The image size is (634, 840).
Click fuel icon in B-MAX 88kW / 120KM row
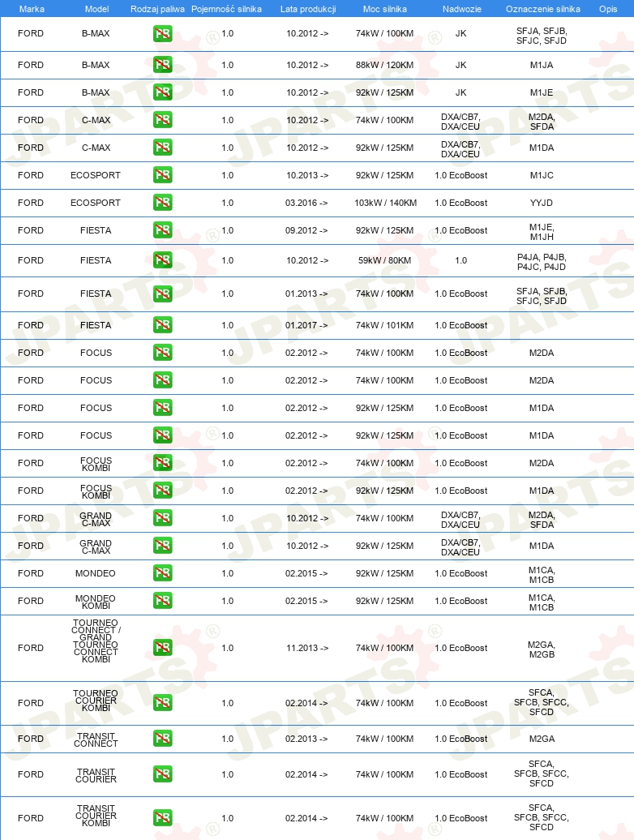coord(163,65)
